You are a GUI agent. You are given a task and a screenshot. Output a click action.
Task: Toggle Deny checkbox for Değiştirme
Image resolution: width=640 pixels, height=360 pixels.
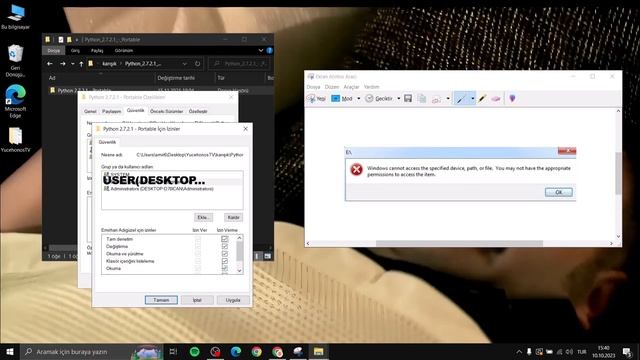(x=224, y=247)
